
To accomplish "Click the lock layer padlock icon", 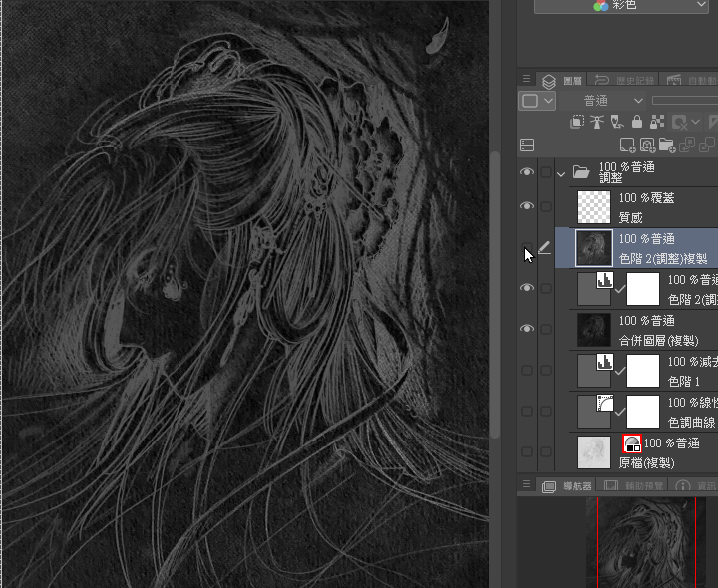I will coord(636,122).
